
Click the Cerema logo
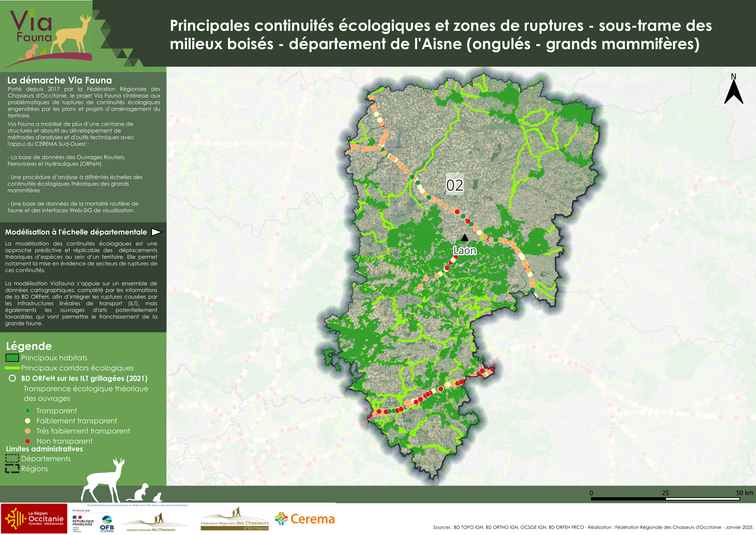[305, 519]
